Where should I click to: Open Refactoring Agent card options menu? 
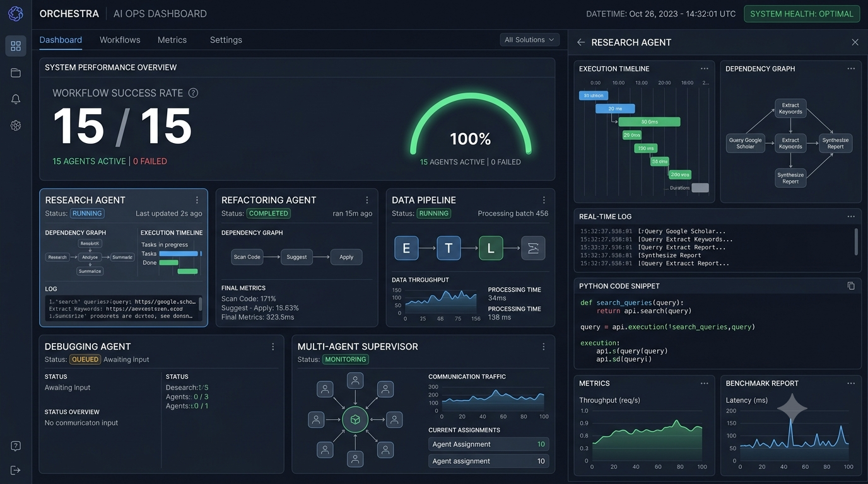pyautogui.click(x=367, y=200)
